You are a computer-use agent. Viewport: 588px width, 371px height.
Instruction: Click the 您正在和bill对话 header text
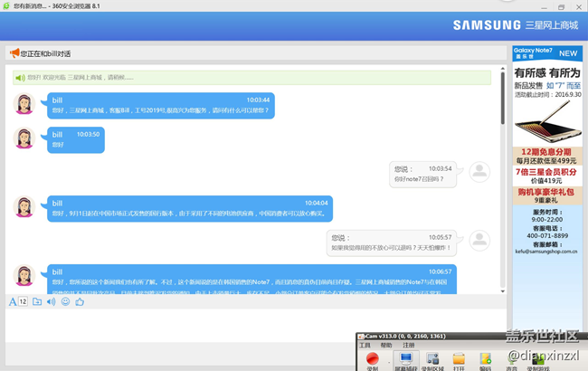(x=45, y=53)
